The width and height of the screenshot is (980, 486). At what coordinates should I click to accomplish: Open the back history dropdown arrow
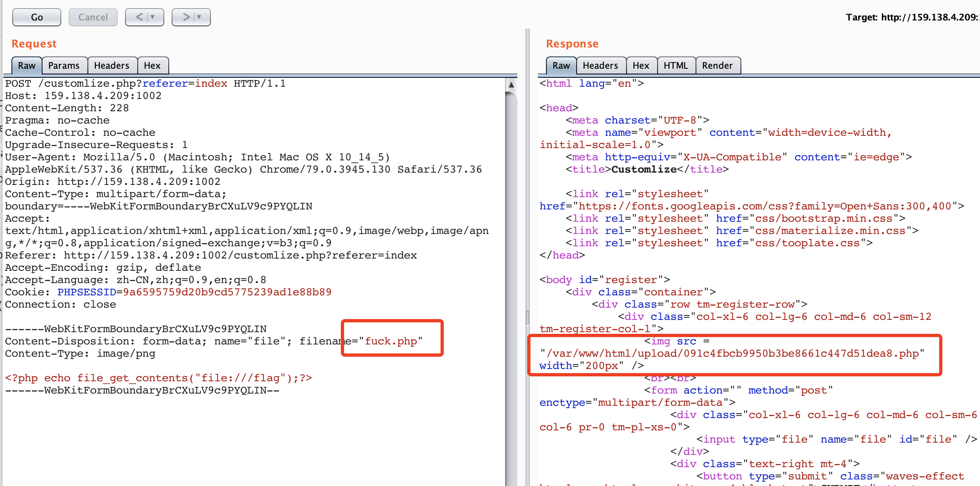pos(153,17)
